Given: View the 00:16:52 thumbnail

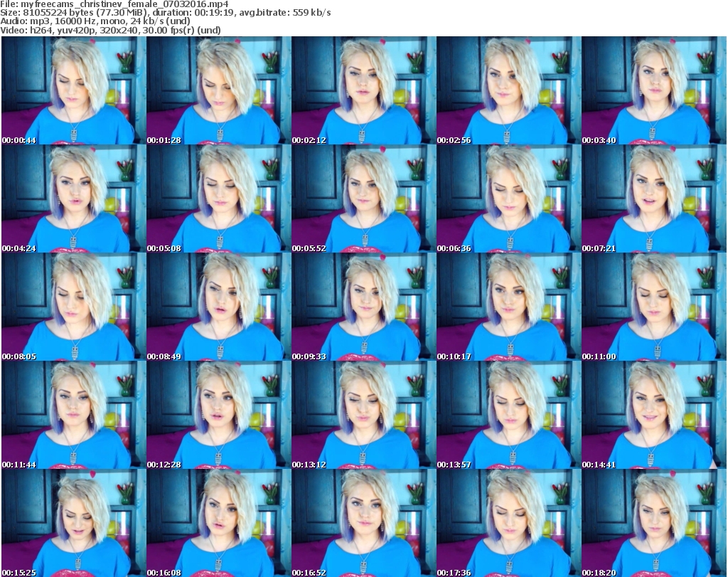Looking at the screenshot, I should (363, 523).
